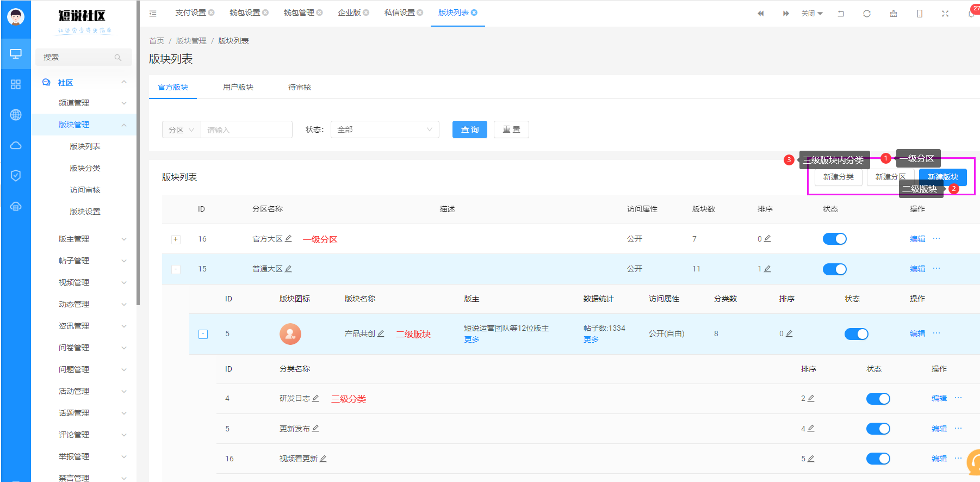This screenshot has width=980, height=482.
Task: Click the user avatar in the blue sidebar
Action: coord(16,17)
